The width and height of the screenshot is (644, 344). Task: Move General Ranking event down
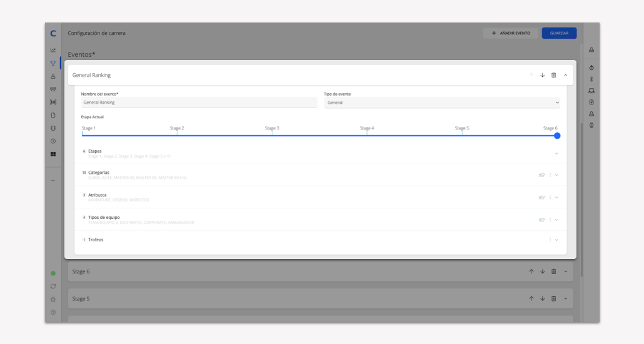543,75
